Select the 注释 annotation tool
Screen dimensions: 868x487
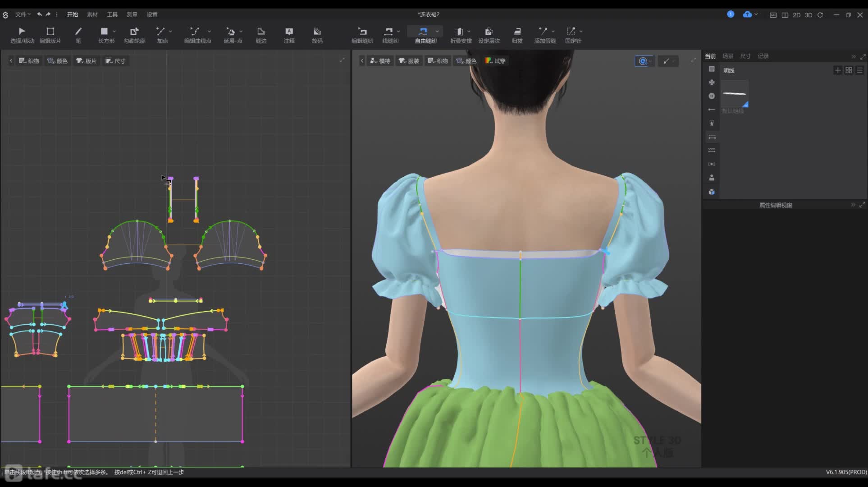click(x=289, y=35)
